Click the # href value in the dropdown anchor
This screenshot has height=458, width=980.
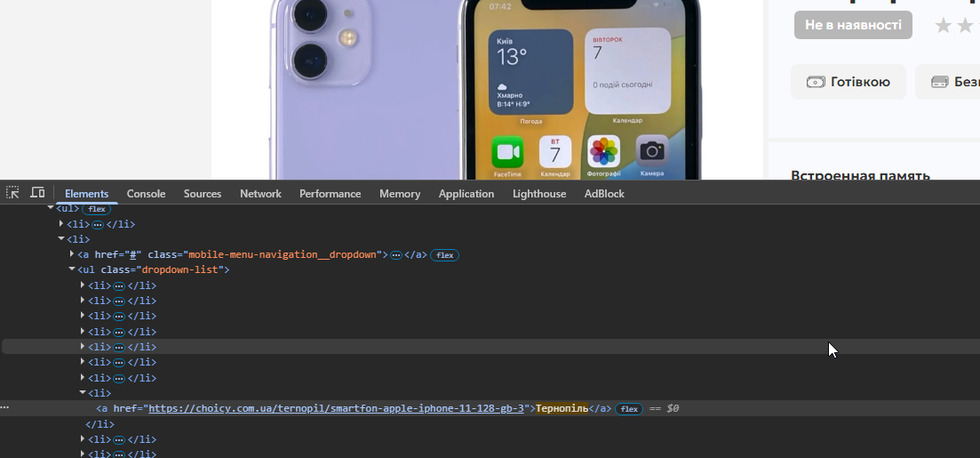132,254
